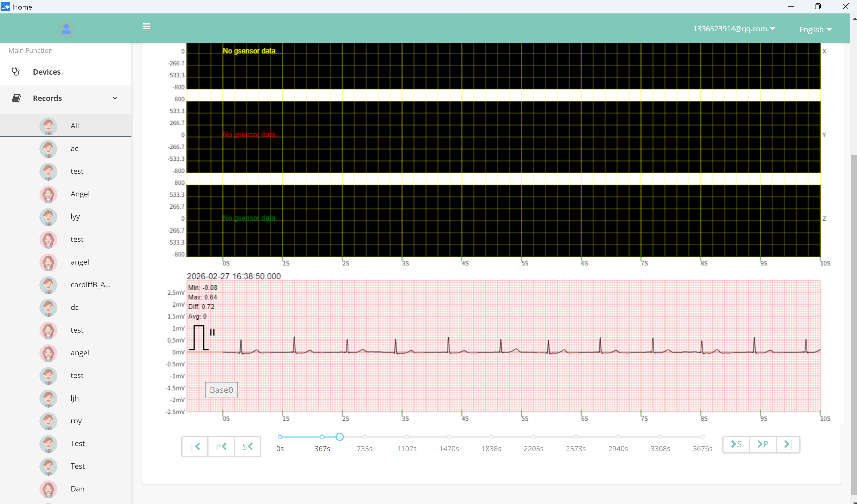Click the S-back navigation control

(248, 446)
